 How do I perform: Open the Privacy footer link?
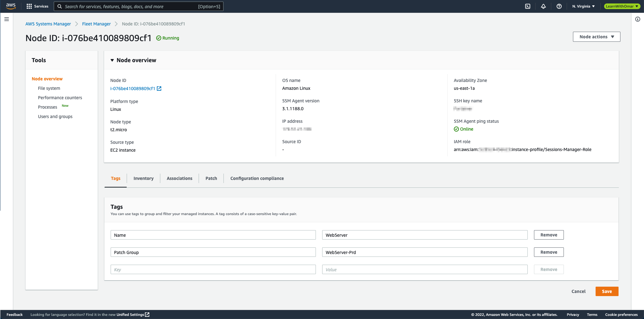click(x=573, y=315)
